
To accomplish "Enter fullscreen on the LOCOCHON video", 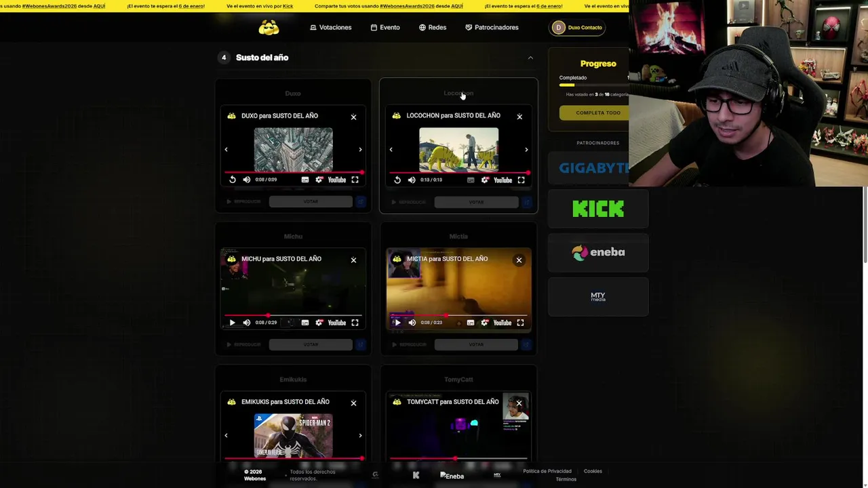I will (x=521, y=180).
